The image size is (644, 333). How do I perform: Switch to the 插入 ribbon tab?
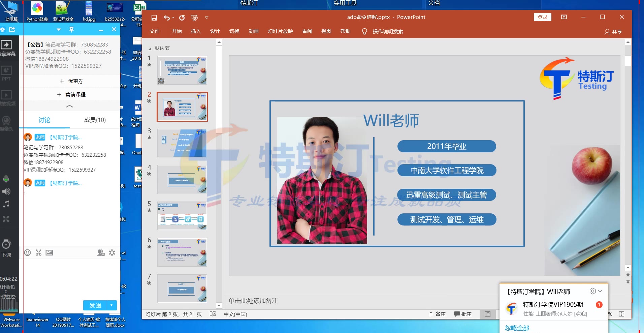click(196, 31)
